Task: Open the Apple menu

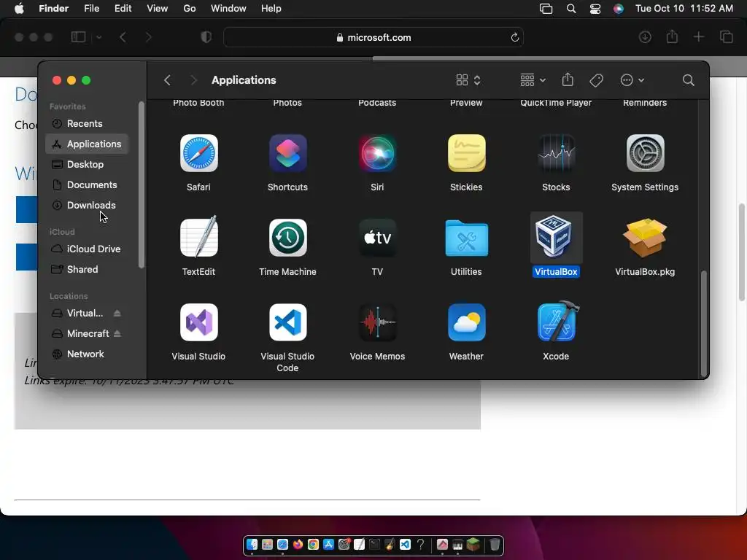Action: tap(19, 9)
